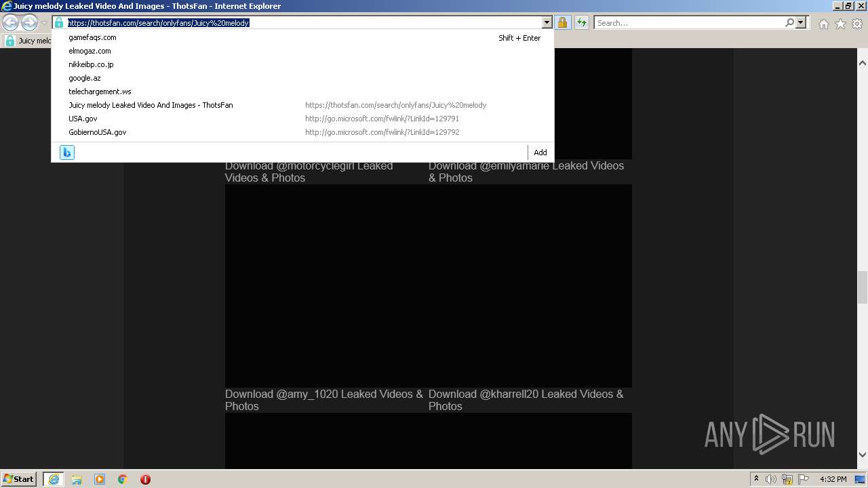Click the Action Center flag icon
868x488 pixels.
coord(804,479)
